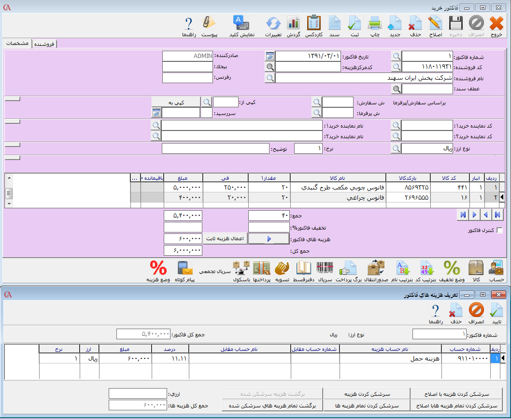
Task: Open the lookup beside نوع ارز field
Action: pos(396,149)
